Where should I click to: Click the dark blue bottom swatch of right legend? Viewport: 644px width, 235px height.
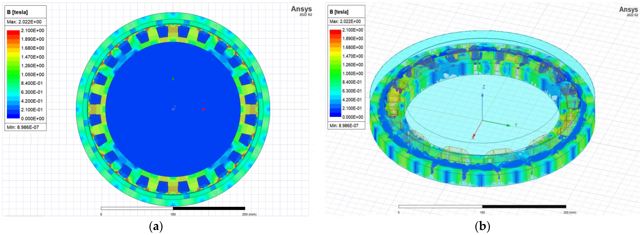tap(335, 115)
